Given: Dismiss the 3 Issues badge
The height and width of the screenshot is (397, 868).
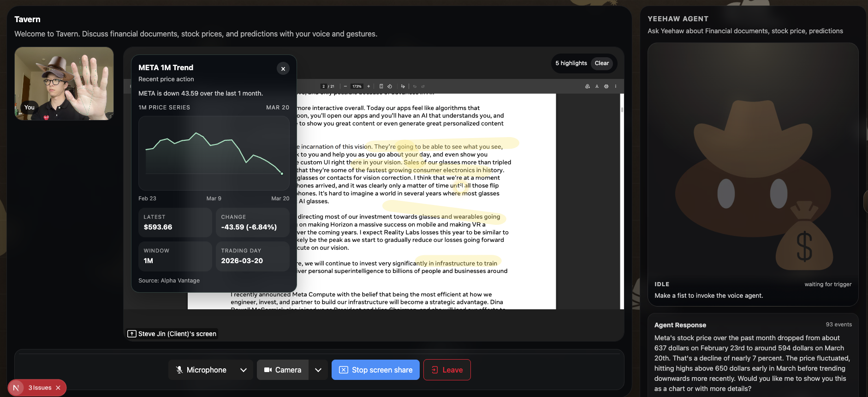Looking at the screenshot, I should pos(58,388).
